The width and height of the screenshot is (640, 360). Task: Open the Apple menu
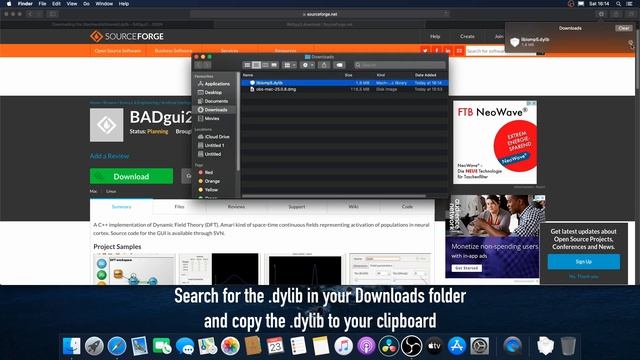[x=9, y=4]
